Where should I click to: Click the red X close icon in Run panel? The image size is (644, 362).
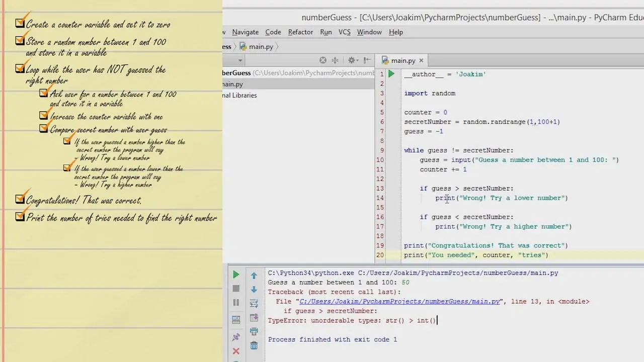[x=235, y=351]
